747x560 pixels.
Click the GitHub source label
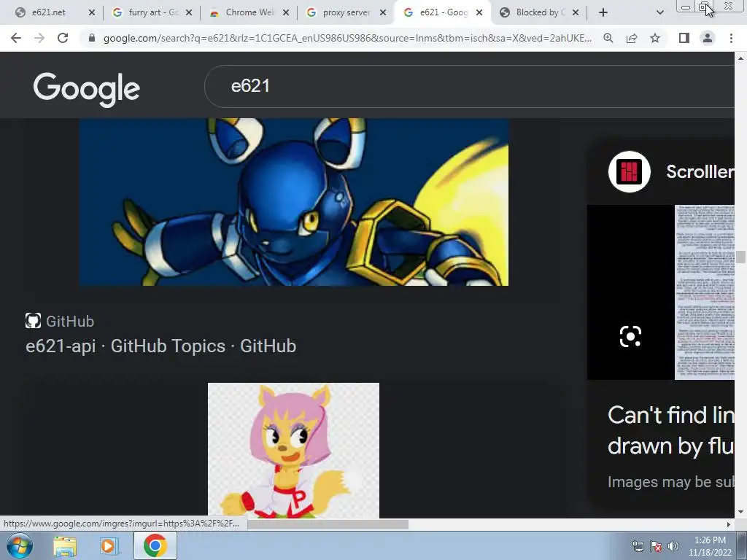pos(70,322)
